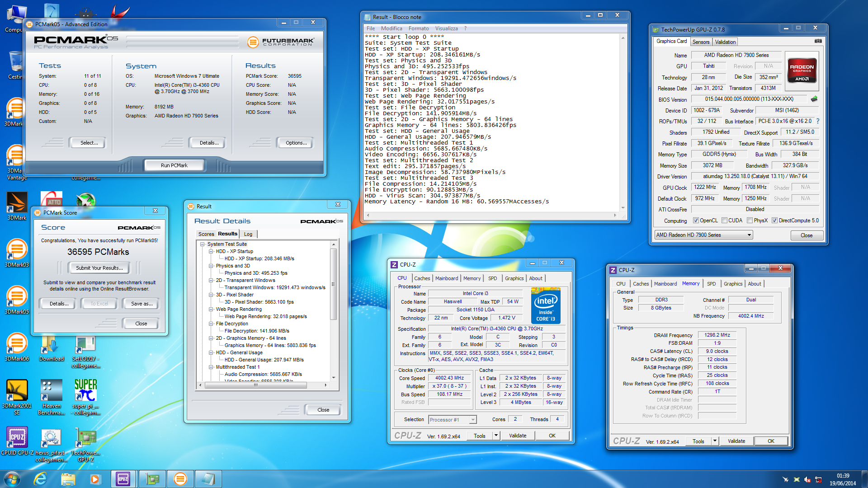Open the Cestino recycle bin icon
This screenshot has width=868, height=488.
pos(15,65)
